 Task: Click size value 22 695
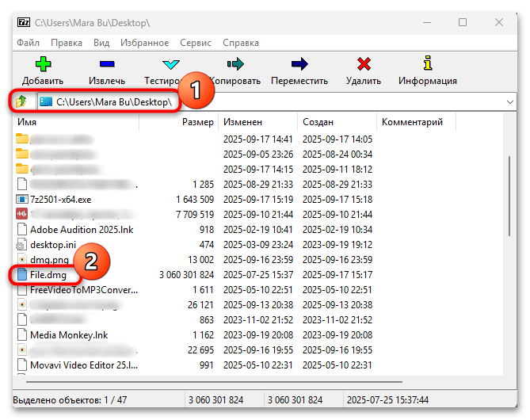[201, 350]
